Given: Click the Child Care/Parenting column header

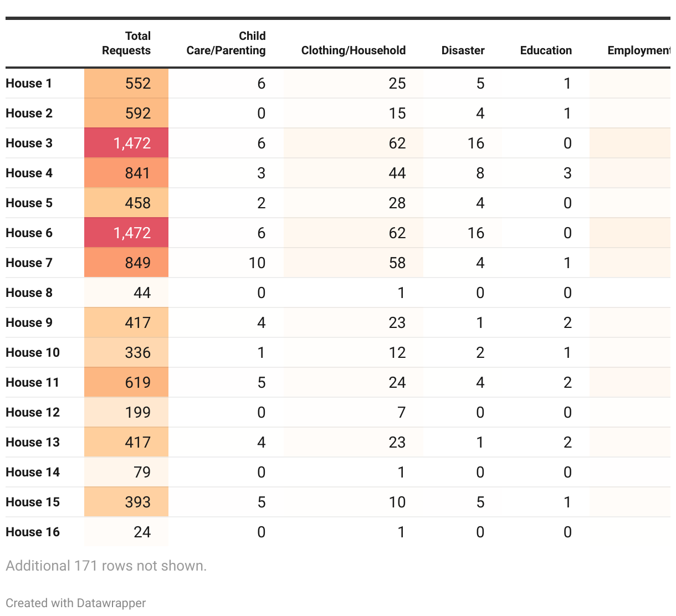Looking at the screenshot, I should tap(226, 43).
